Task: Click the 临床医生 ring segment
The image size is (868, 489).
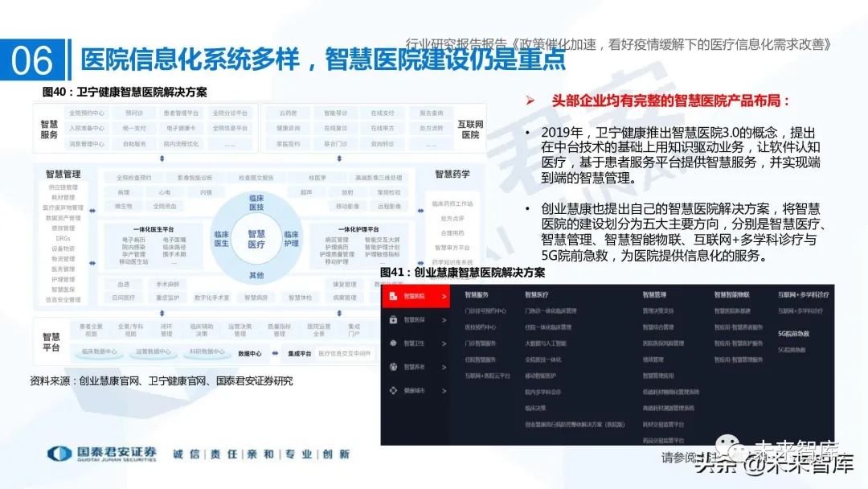Action: pos(222,239)
